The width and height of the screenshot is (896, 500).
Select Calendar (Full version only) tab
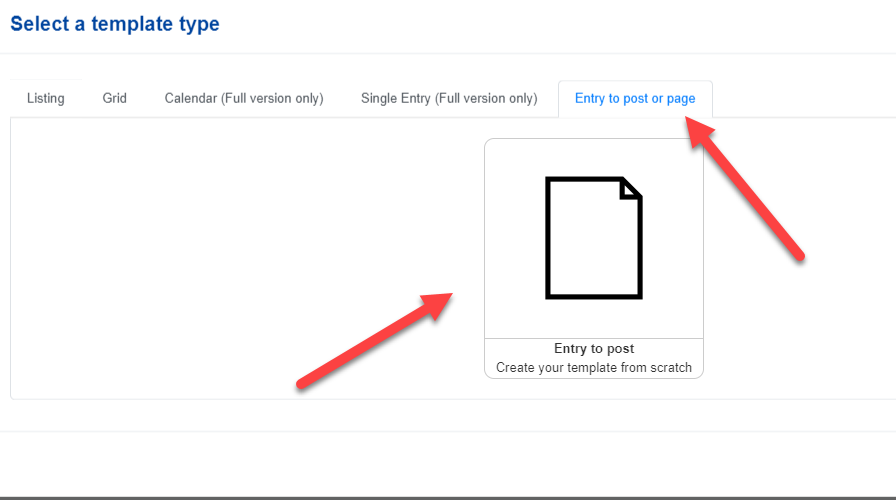244,98
